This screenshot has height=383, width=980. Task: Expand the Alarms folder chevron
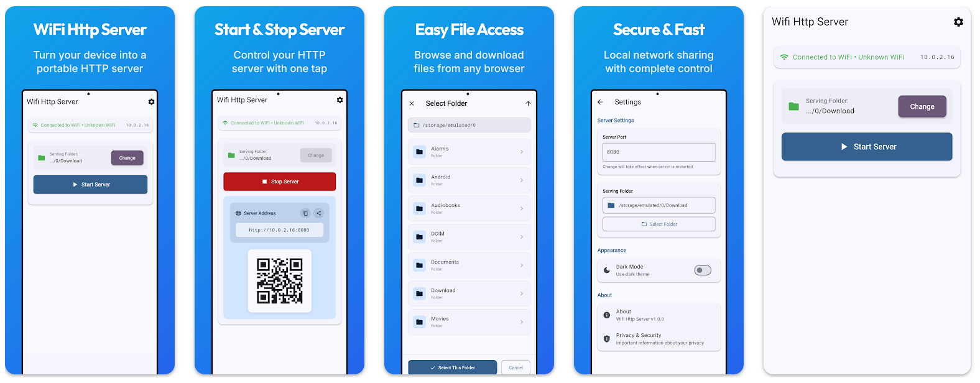[521, 152]
